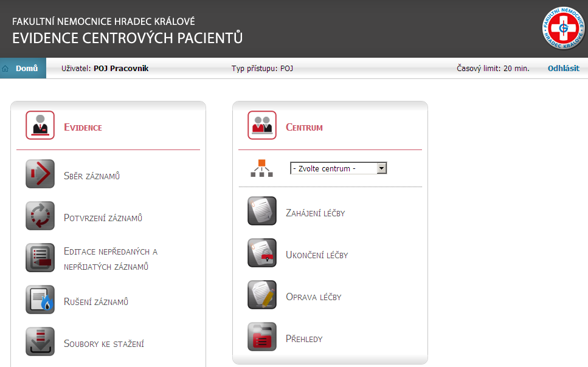
Task: Open Zahájení léčby link
Action: (x=316, y=213)
